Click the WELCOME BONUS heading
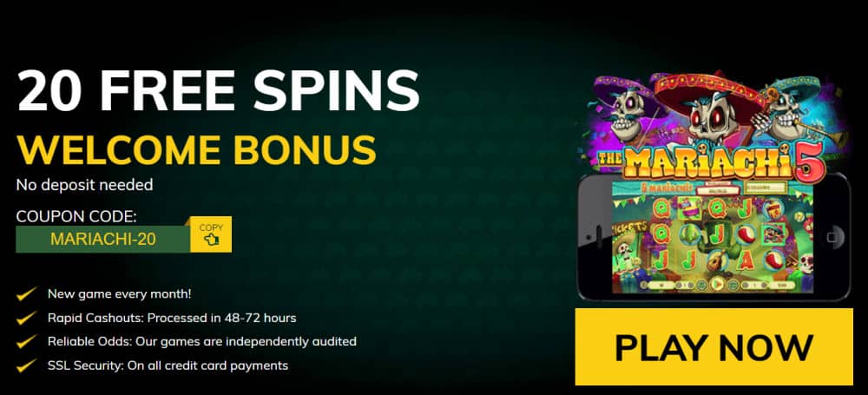 (196, 149)
